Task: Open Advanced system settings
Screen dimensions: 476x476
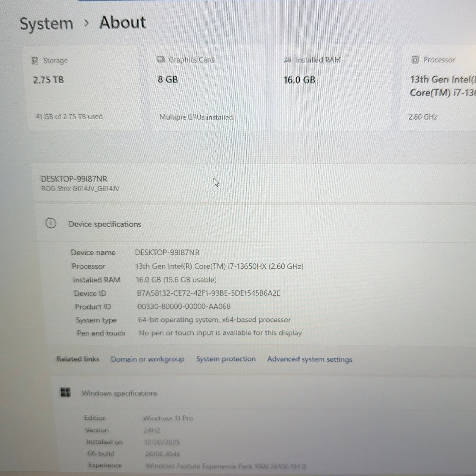Action: click(x=309, y=359)
